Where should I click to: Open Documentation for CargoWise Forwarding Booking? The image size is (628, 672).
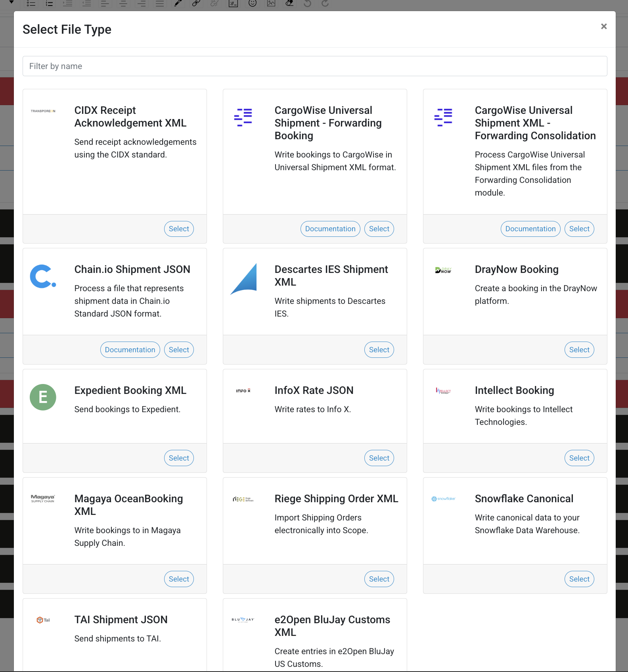(330, 229)
